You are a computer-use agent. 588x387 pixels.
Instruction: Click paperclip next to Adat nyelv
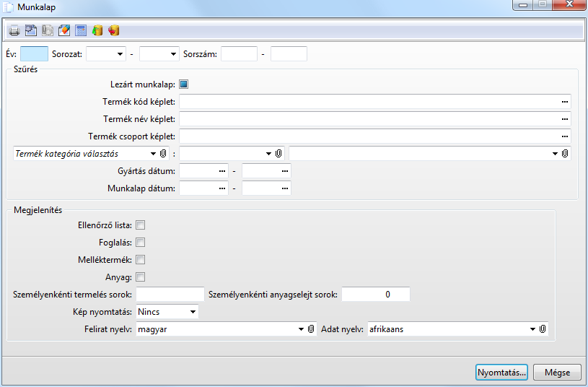tap(543, 329)
